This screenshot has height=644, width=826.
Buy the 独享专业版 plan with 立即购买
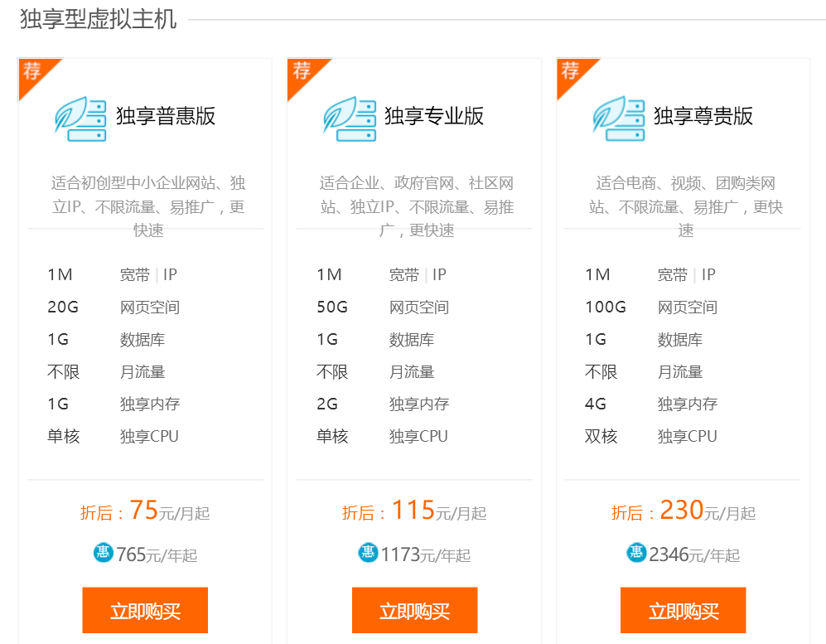pyautogui.click(x=414, y=610)
